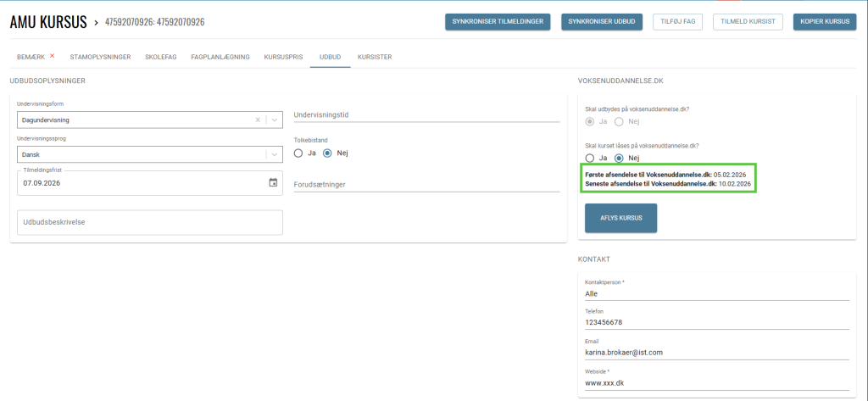Choose Ja for locking course on voksenuddannelse.dk

[x=590, y=158]
